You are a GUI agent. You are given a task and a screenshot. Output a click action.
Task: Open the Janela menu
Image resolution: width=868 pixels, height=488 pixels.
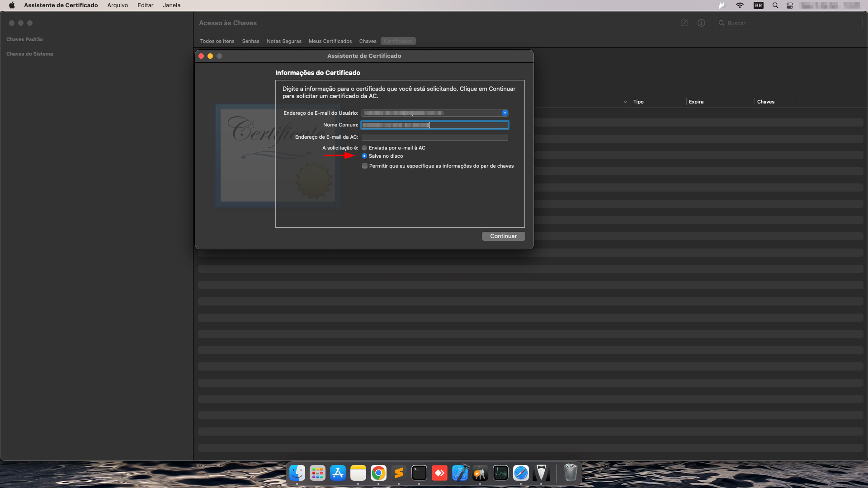click(172, 5)
